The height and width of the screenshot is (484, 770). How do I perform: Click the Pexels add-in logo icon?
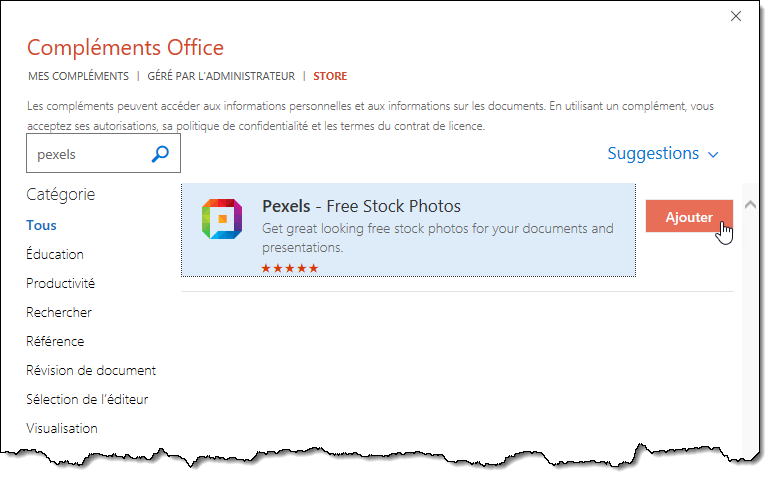click(x=221, y=219)
